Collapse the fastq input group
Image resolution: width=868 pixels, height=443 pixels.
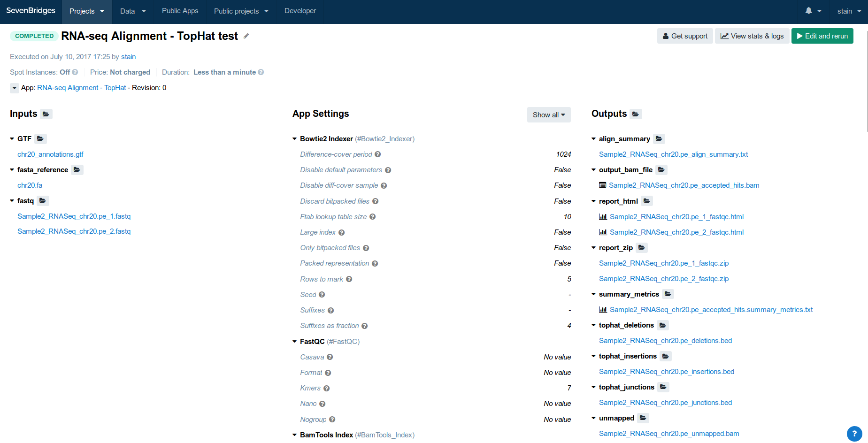click(x=12, y=201)
